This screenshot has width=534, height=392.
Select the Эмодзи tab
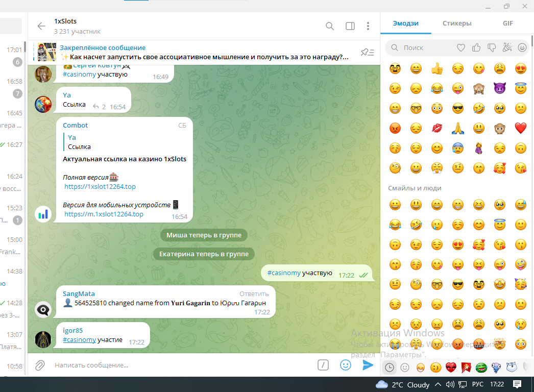tap(406, 23)
